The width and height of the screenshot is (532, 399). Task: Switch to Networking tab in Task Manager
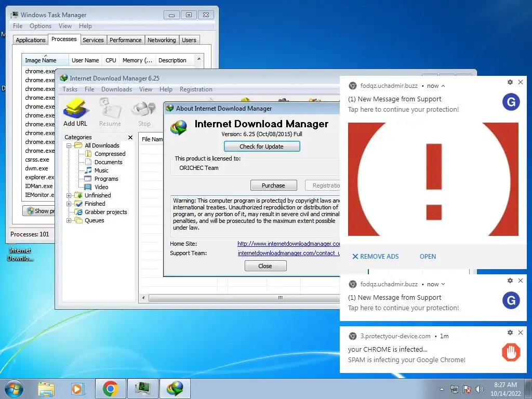click(x=162, y=40)
